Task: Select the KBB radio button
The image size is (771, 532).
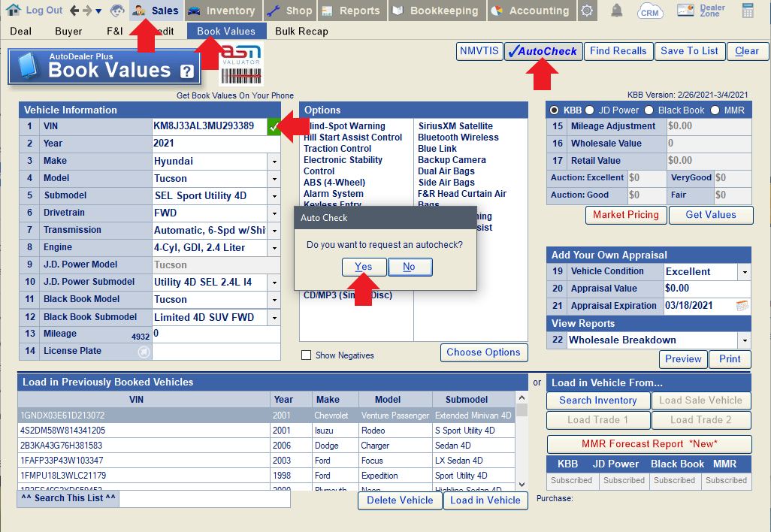Action: pos(554,110)
